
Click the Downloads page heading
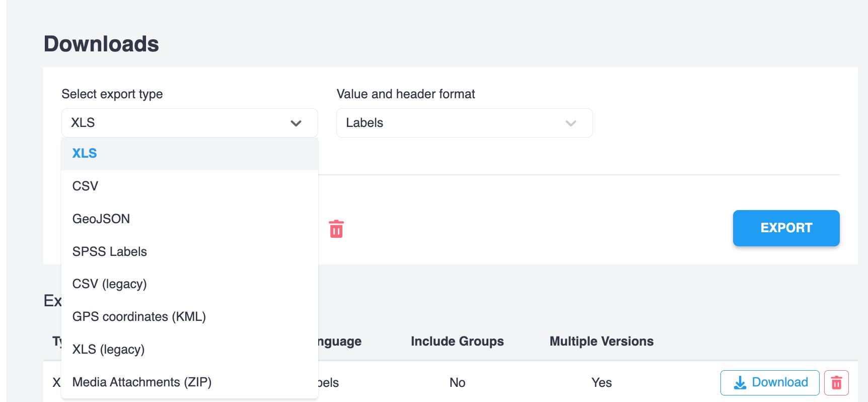pyautogui.click(x=101, y=44)
